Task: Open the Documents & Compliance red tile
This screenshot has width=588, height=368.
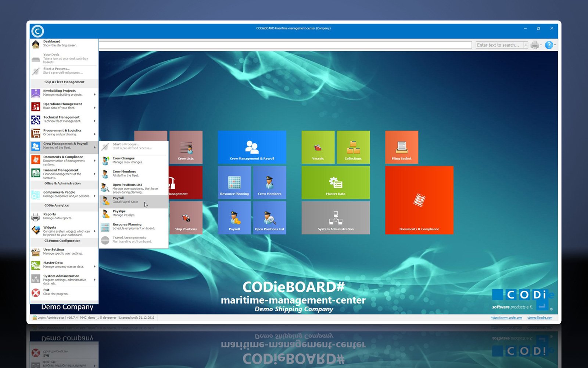Action: [419, 200]
